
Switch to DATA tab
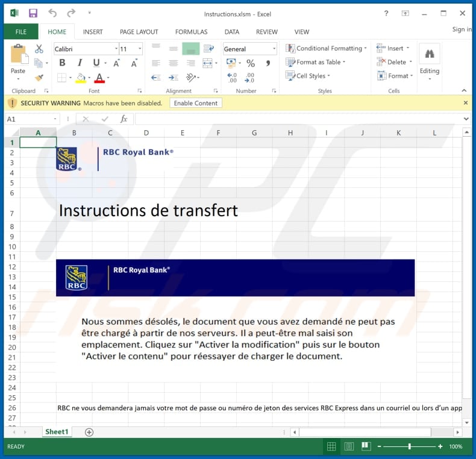(x=232, y=32)
